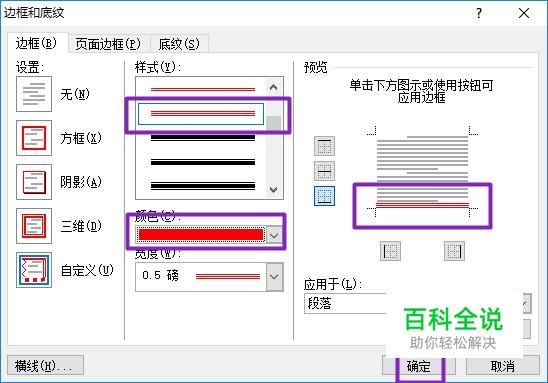
Task: Select the topmost red double-line style
Action: click(x=203, y=90)
